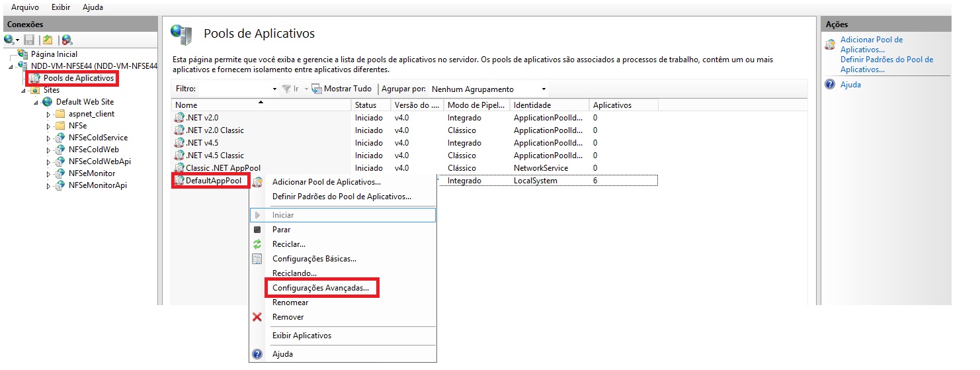The width and height of the screenshot is (980, 370).
Task: Open the Filtro dropdown arrow
Action: [x=274, y=89]
